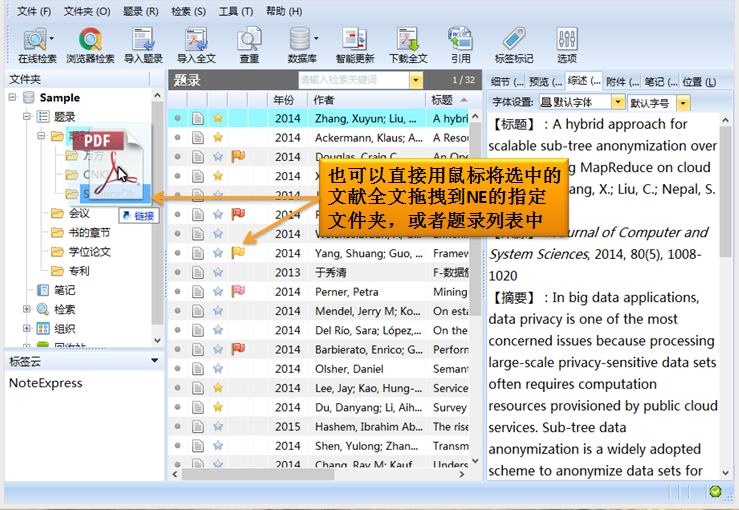
Task: Toggle read-status dot for Mendel, Jerry row
Action: (x=178, y=311)
